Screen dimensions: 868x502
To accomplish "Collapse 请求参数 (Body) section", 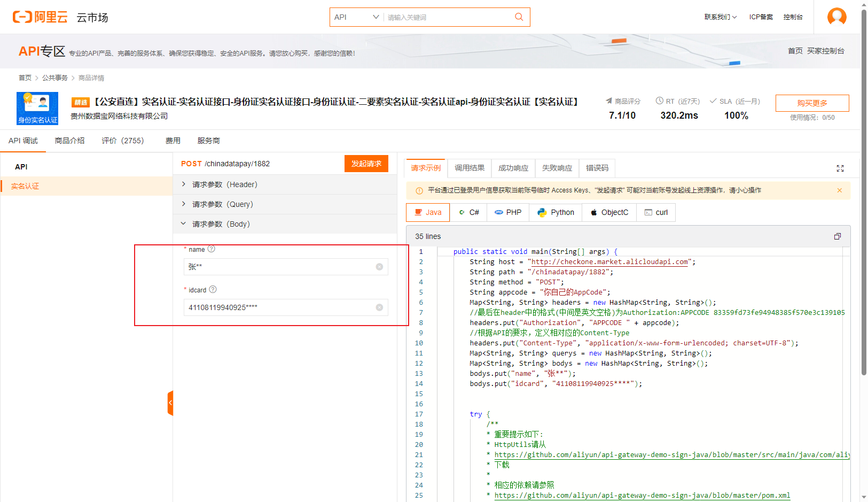I will [x=285, y=224].
